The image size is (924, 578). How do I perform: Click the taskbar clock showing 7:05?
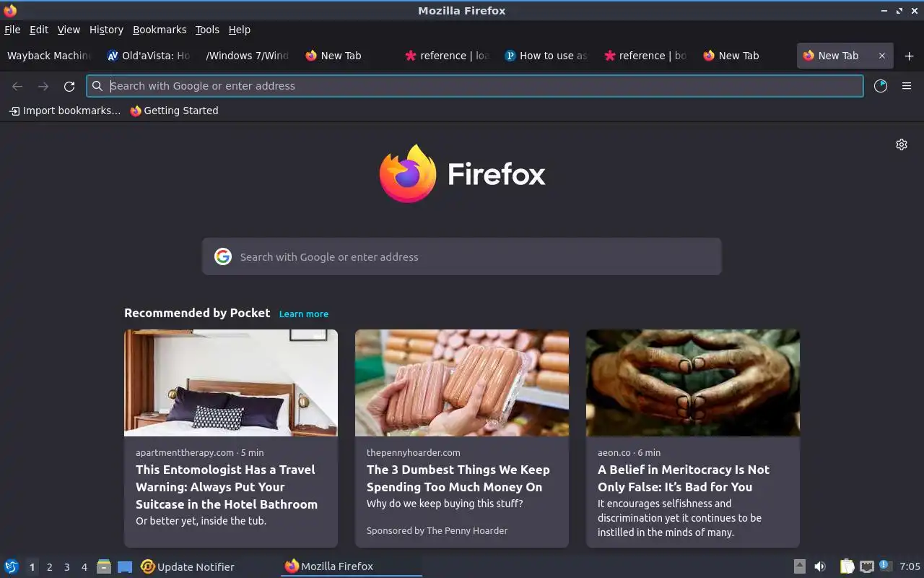coord(910,566)
